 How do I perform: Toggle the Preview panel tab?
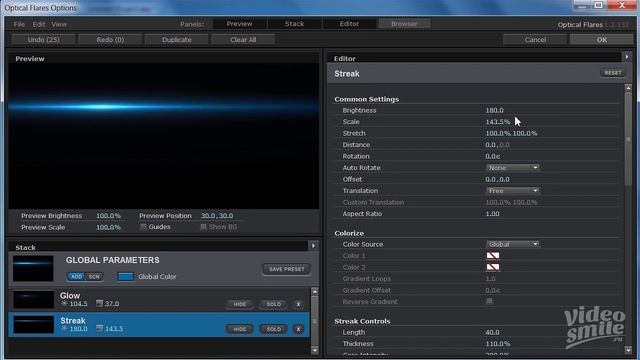pyautogui.click(x=240, y=24)
